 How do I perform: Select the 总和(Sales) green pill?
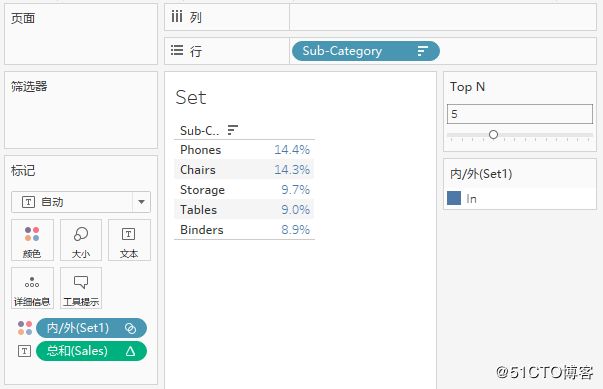pos(91,351)
